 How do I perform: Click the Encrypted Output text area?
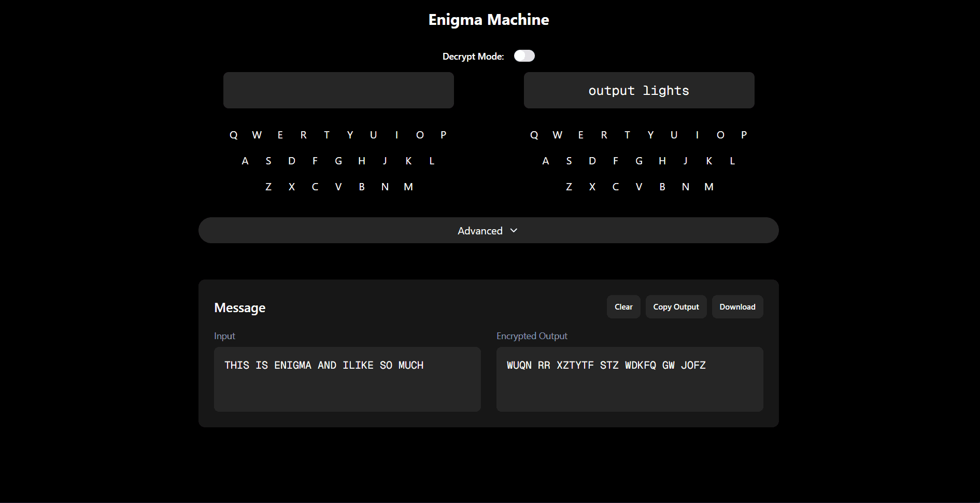pyautogui.click(x=630, y=379)
